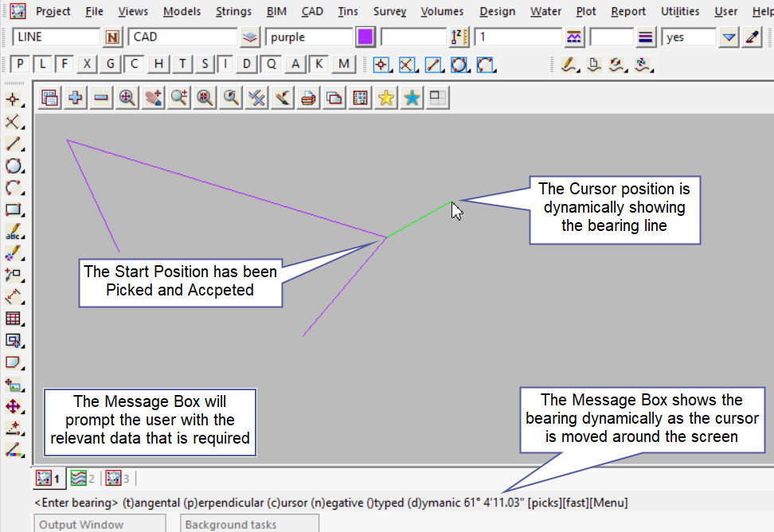Open the Background tasks panel
The image size is (774, 532).
[x=250, y=523]
